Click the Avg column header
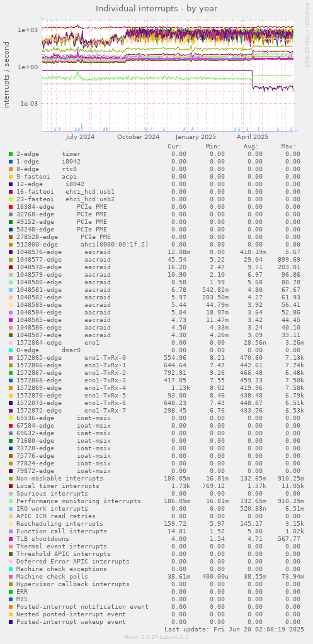The width and height of the screenshot is (313, 644). (x=251, y=146)
